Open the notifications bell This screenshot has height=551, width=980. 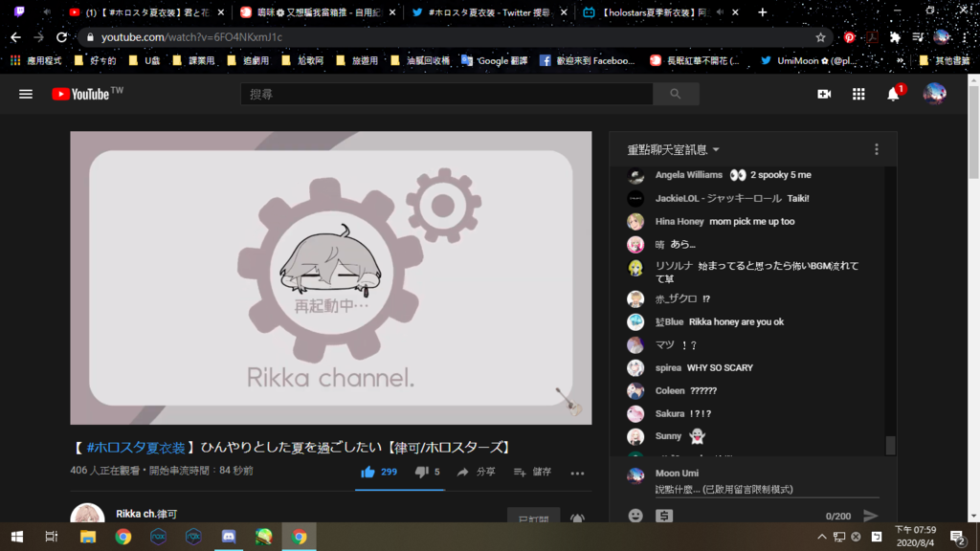(894, 94)
